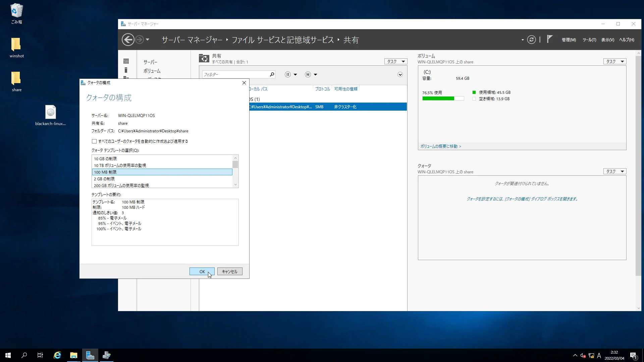This screenshot has width=644, height=362.
Task: Close the クォータの構成 dialog
Action: click(244, 83)
